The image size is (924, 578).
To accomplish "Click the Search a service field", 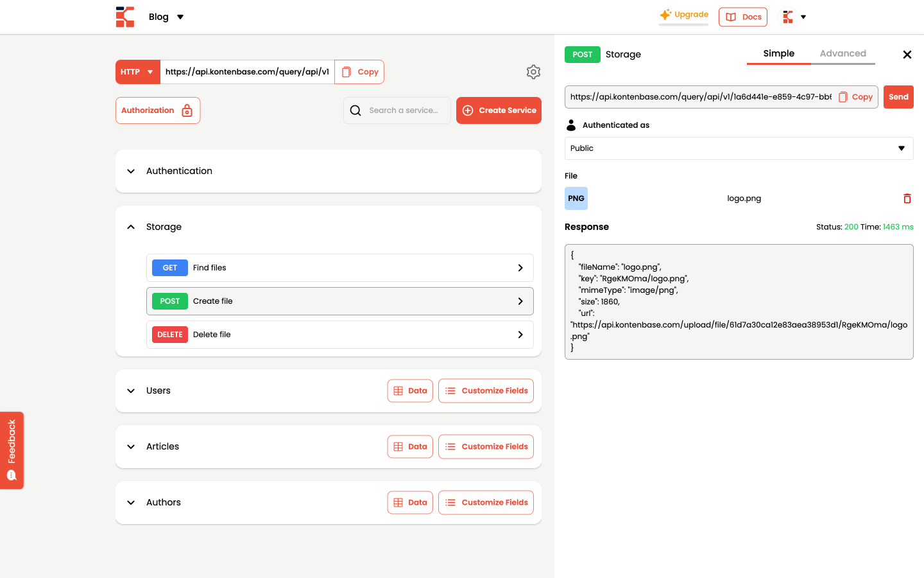I will click(x=403, y=110).
